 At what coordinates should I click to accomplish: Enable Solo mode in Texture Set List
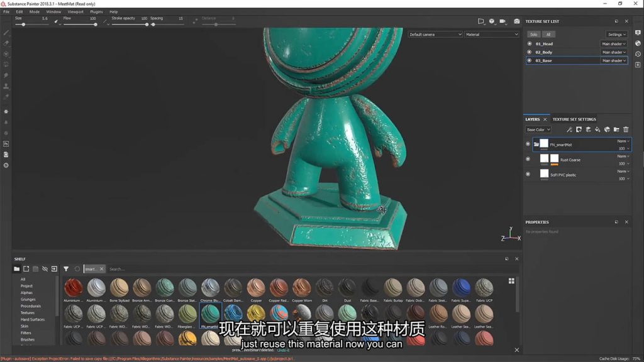pyautogui.click(x=533, y=35)
